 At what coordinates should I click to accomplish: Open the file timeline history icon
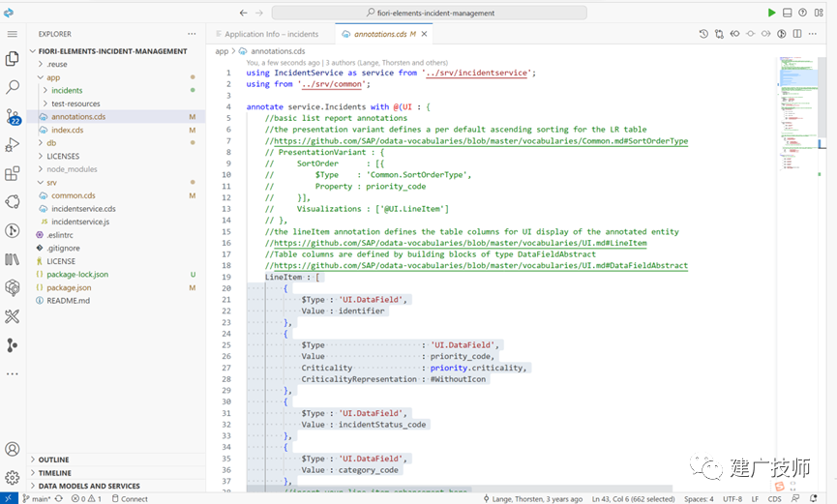(x=703, y=34)
